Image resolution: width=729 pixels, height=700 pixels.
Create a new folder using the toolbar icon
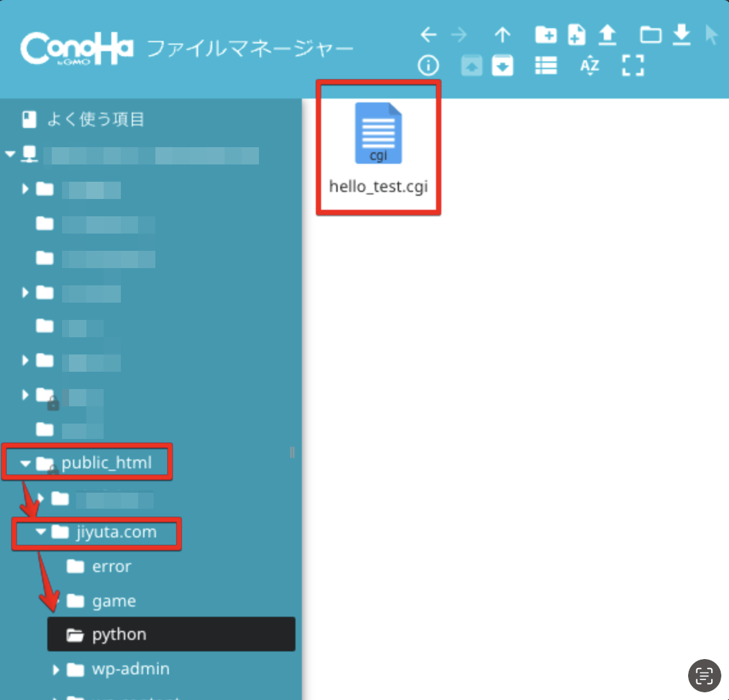545,35
